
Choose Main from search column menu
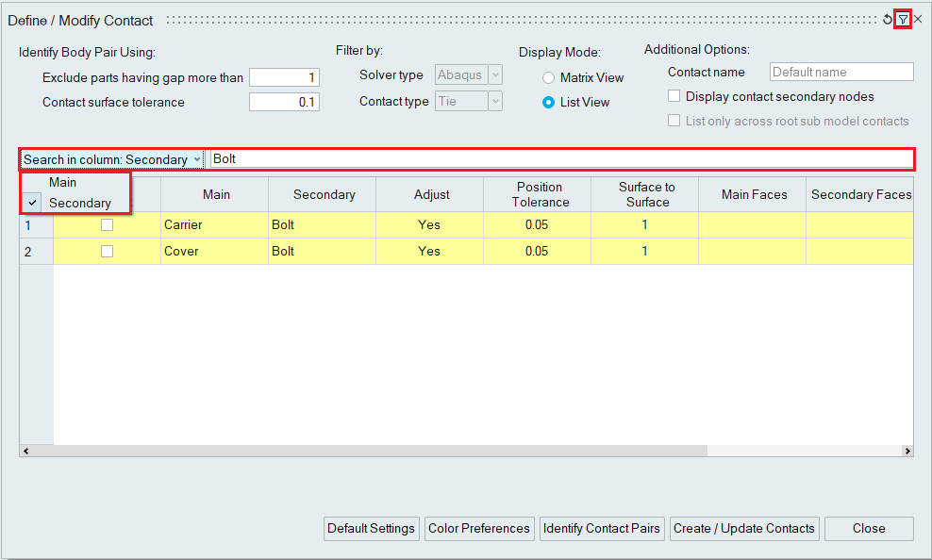(63, 183)
